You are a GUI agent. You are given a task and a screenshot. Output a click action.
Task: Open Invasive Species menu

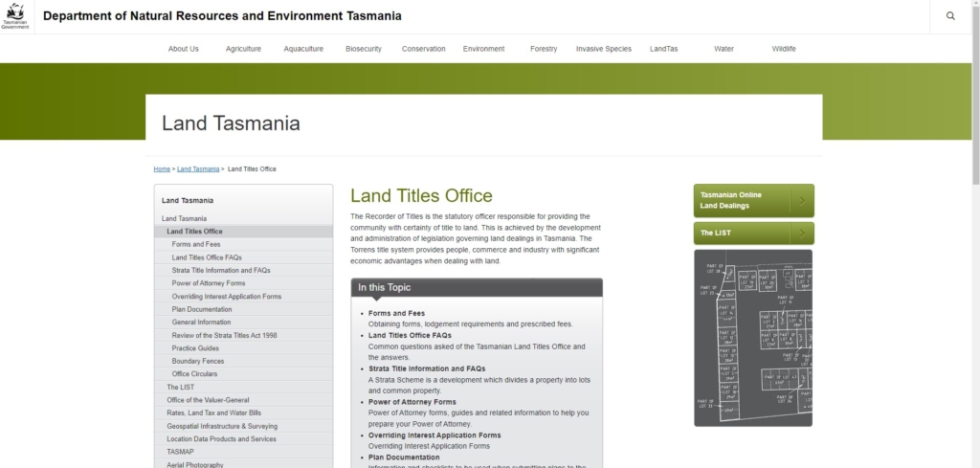tap(604, 49)
